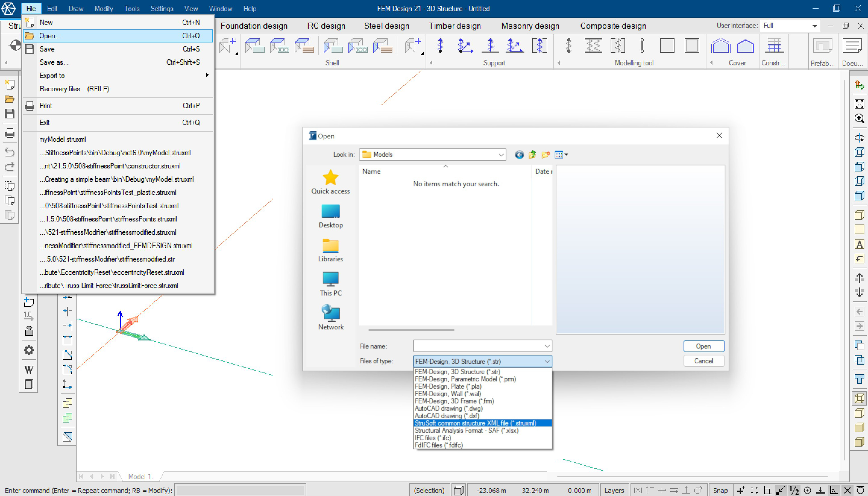The image size is (868, 496).
Task: Switch to the Steel design tab
Action: [x=386, y=26]
